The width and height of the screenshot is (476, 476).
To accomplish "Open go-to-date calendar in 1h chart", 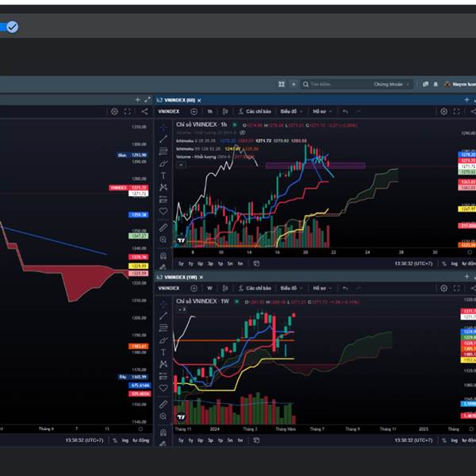I will point(256,263).
